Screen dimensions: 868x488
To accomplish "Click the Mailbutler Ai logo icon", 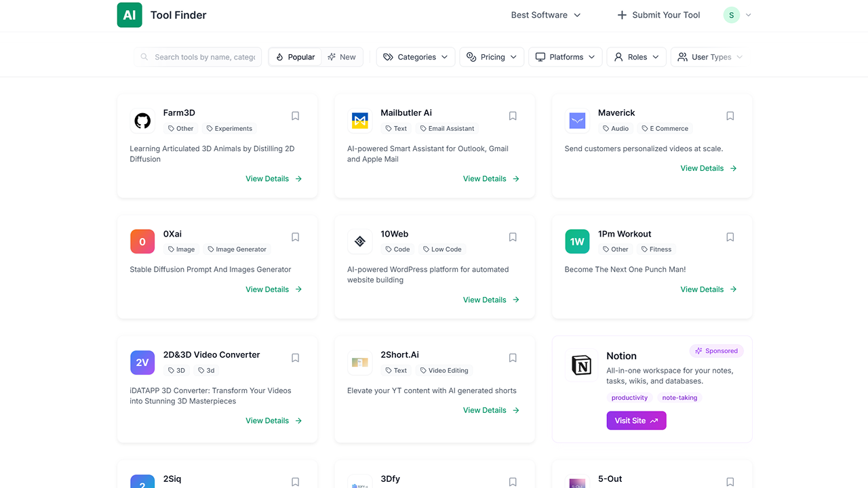I will (x=360, y=121).
